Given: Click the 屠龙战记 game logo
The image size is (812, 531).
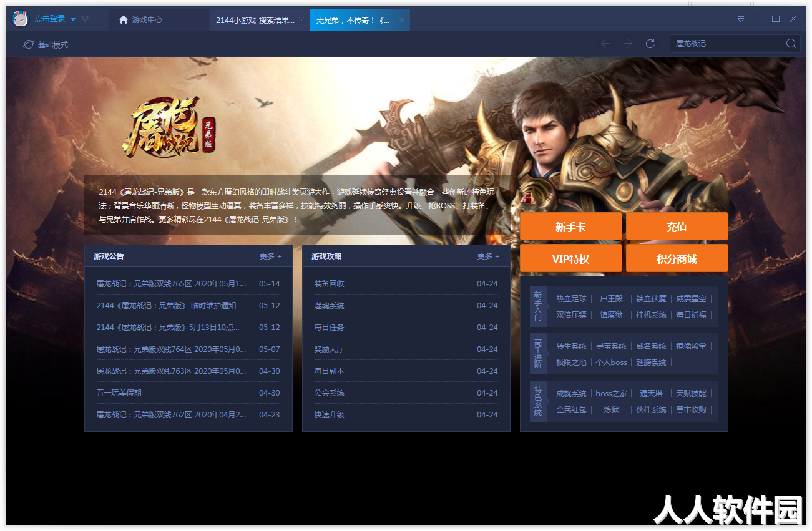Looking at the screenshot, I should pyautogui.click(x=170, y=127).
